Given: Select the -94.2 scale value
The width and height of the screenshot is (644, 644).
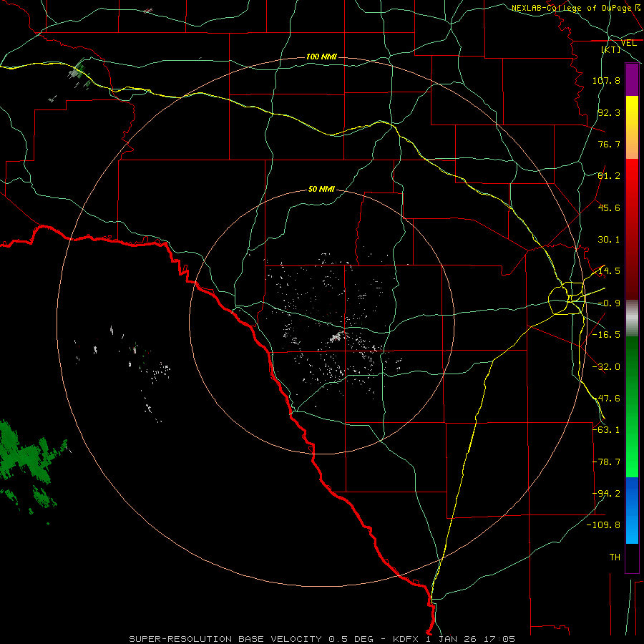Looking at the screenshot, I should click(x=606, y=494).
